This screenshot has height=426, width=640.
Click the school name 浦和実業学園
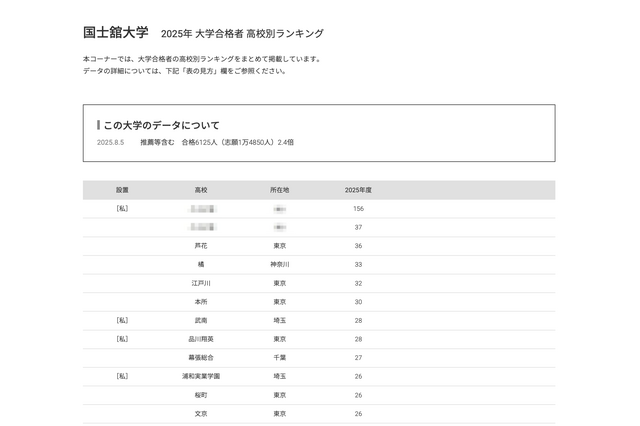[201, 376]
